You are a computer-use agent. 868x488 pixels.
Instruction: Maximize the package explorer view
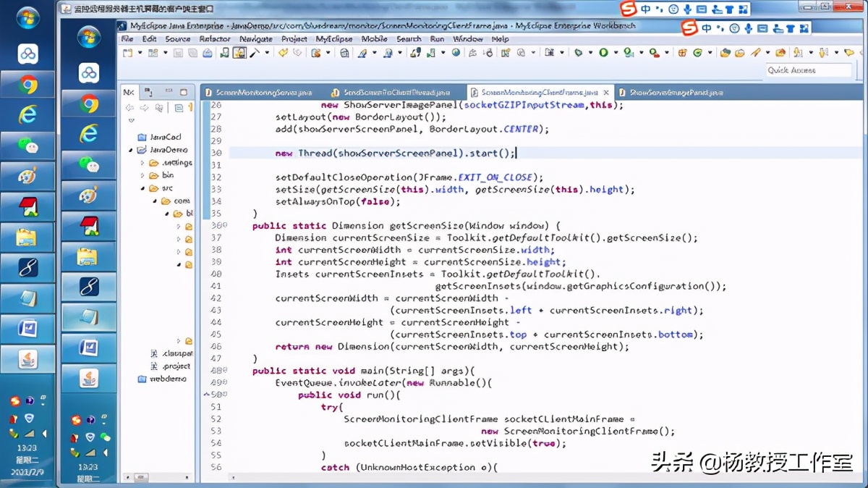click(184, 92)
